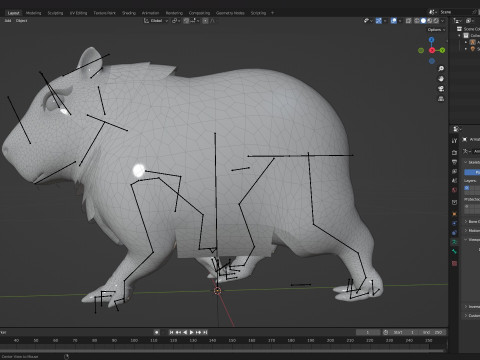Image resolution: width=480 pixels, height=360 pixels.
Task: Click the red X axis on navigation gizmo
Action: [x=432, y=50]
